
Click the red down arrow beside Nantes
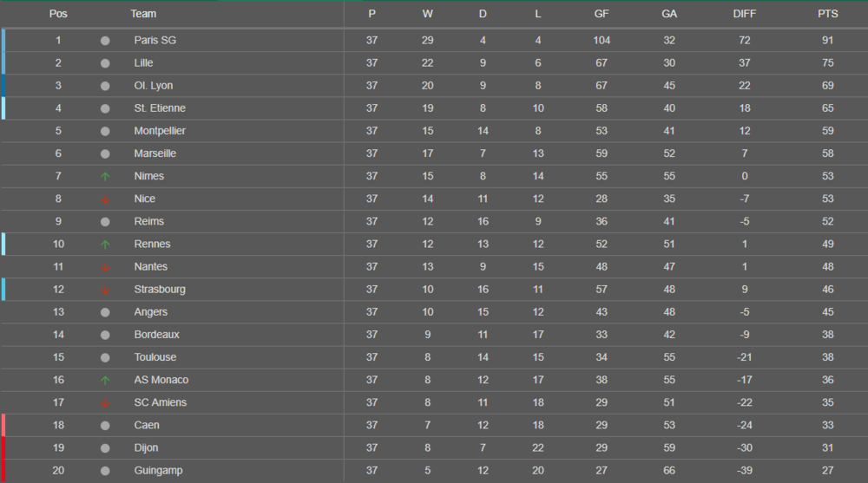[105, 267]
